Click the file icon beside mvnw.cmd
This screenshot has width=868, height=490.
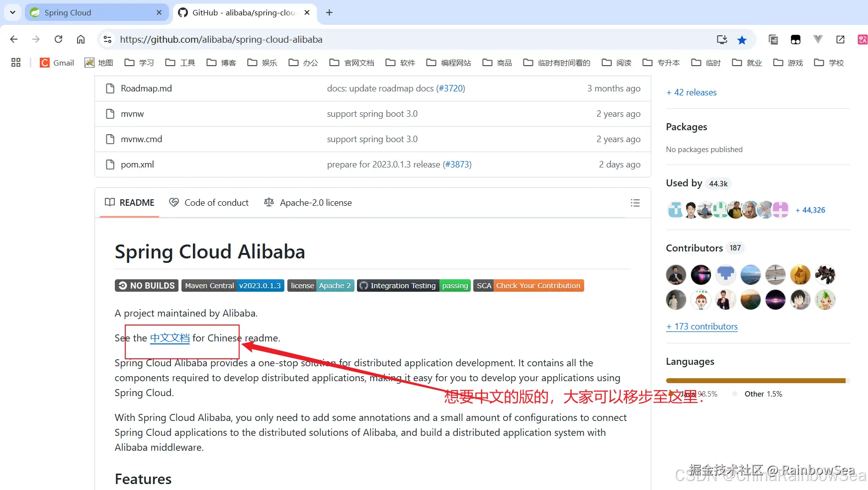click(x=110, y=139)
